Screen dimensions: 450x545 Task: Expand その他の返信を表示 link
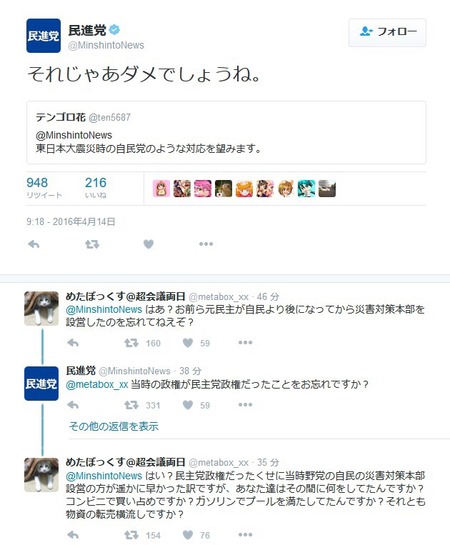point(114,426)
